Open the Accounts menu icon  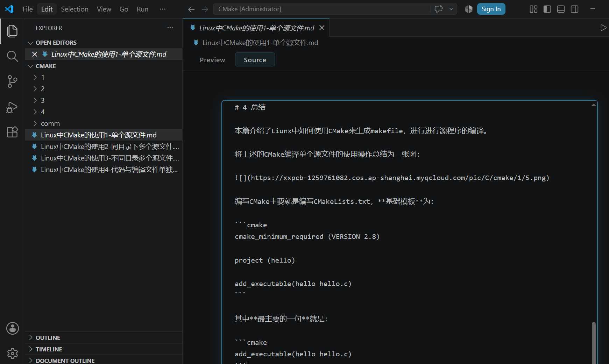tap(12, 328)
